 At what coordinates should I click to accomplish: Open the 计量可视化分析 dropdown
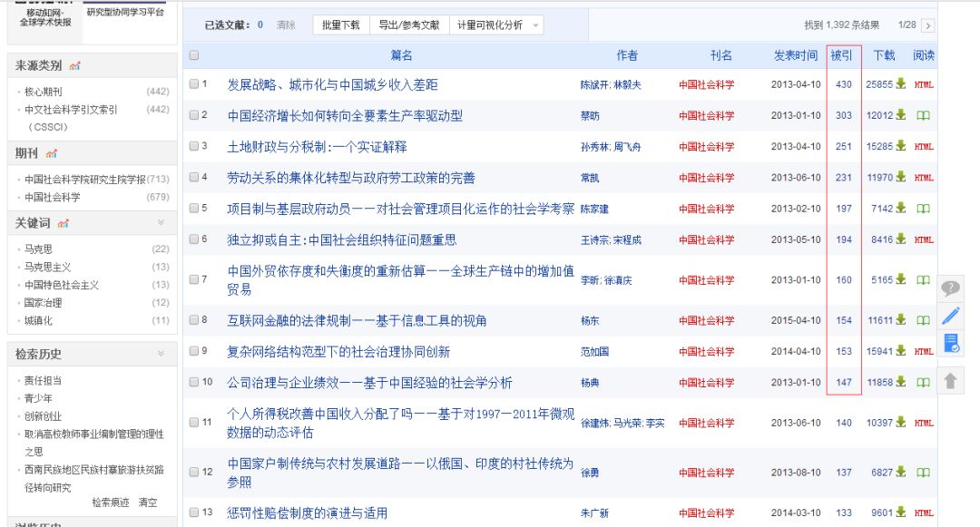pos(497,25)
